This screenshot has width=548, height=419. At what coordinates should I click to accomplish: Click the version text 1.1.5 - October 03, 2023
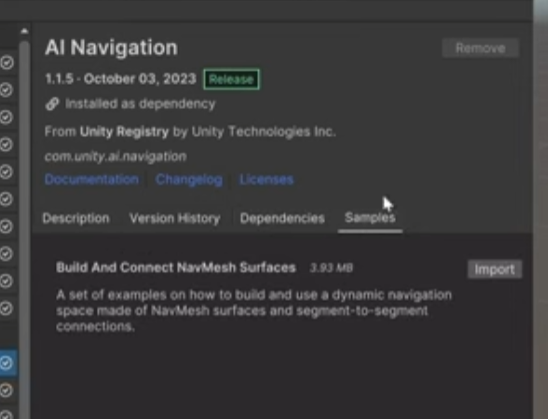[121, 79]
